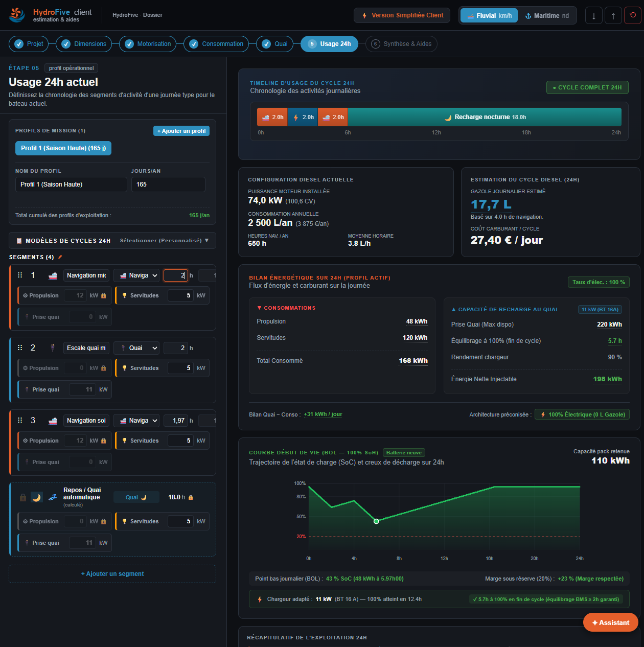Click the upload arrow icon button
The image size is (644, 647).
(x=613, y=15)
